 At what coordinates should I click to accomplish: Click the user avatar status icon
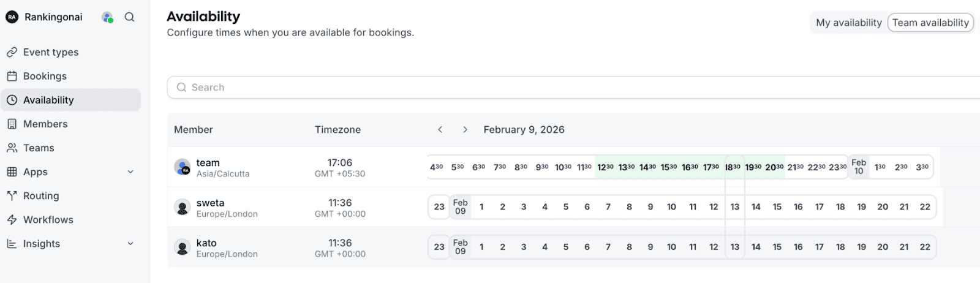107,17
